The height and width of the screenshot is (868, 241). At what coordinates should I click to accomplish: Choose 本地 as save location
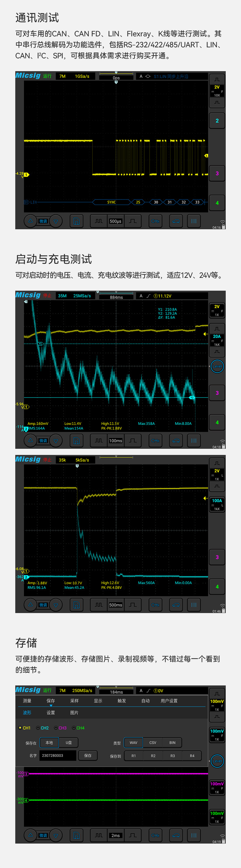point(49,743)
